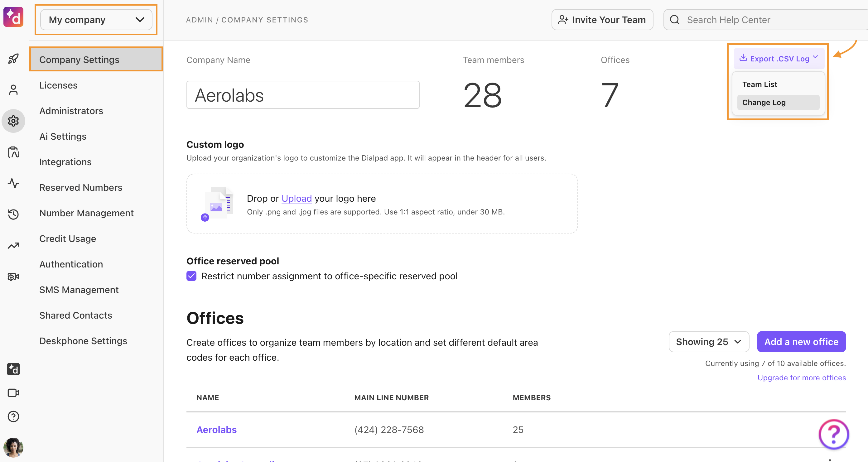The width and height of the screenshot is (868, 462).
Task: Open the Dialpad Ai square icon near bottom
Action: click(x=13, y=369)
